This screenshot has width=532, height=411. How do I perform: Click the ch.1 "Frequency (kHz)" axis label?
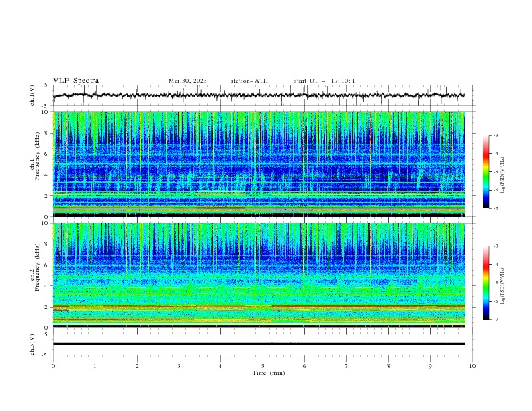coord(37,156)
